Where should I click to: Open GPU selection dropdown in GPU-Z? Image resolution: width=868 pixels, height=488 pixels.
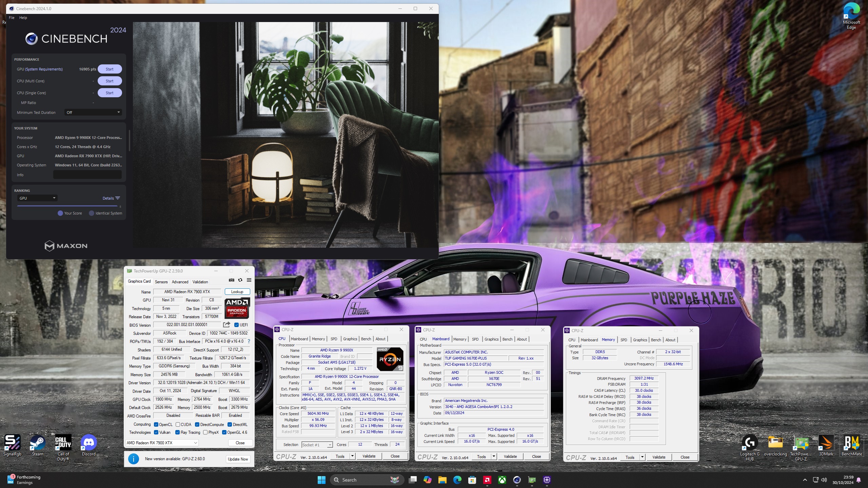coord(162,443)
